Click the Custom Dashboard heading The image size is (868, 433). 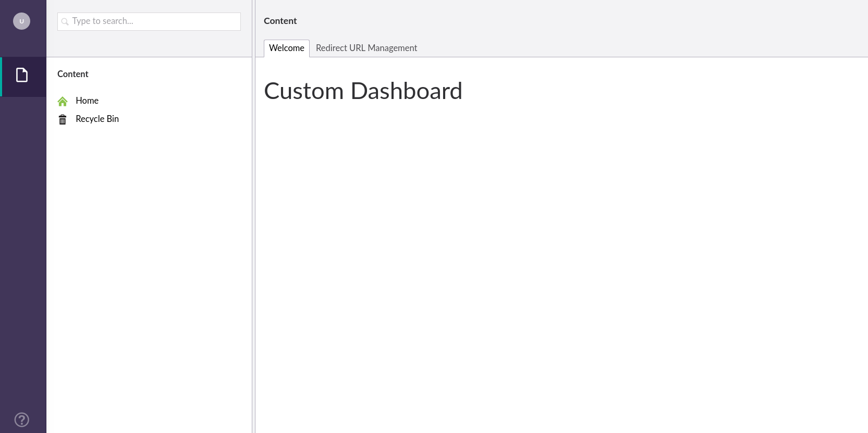pos(363,91)
